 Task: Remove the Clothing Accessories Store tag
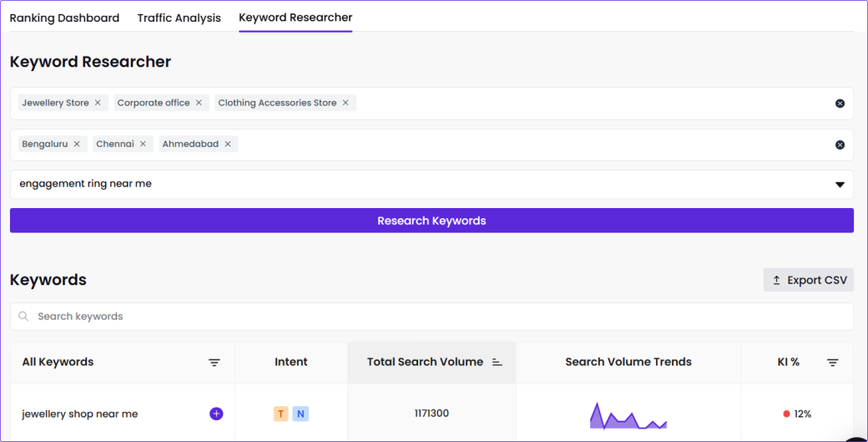pos(346,103)
